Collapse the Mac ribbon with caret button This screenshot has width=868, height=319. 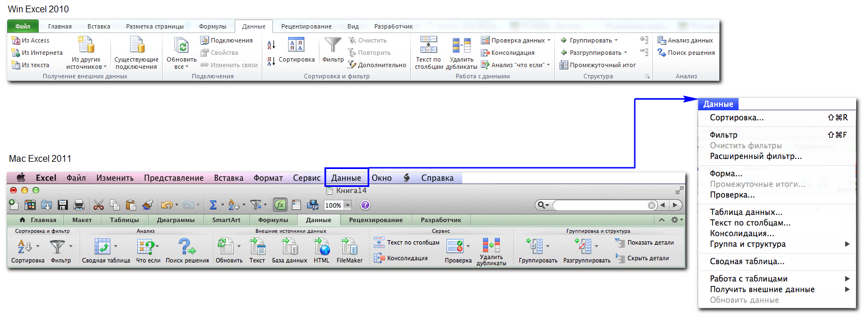[x=662, y=220]
